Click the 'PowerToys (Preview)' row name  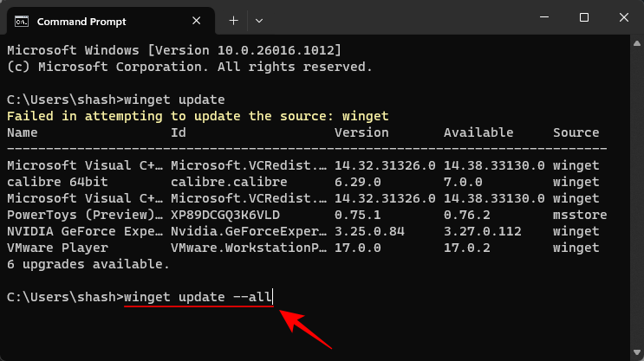[x=84, y=215]
